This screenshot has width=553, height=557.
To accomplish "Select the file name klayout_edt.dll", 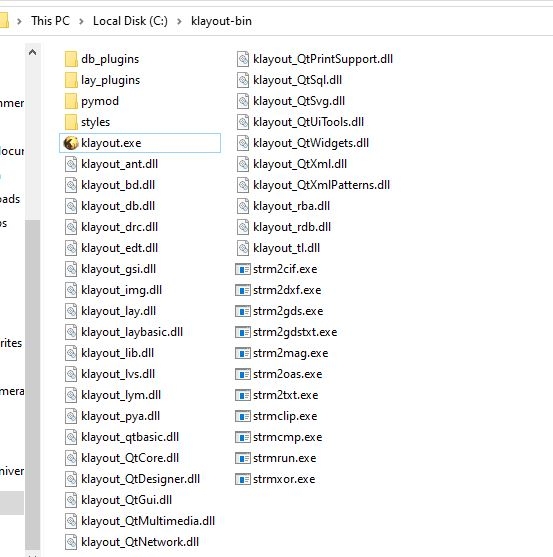I will (x=119, y=248).
